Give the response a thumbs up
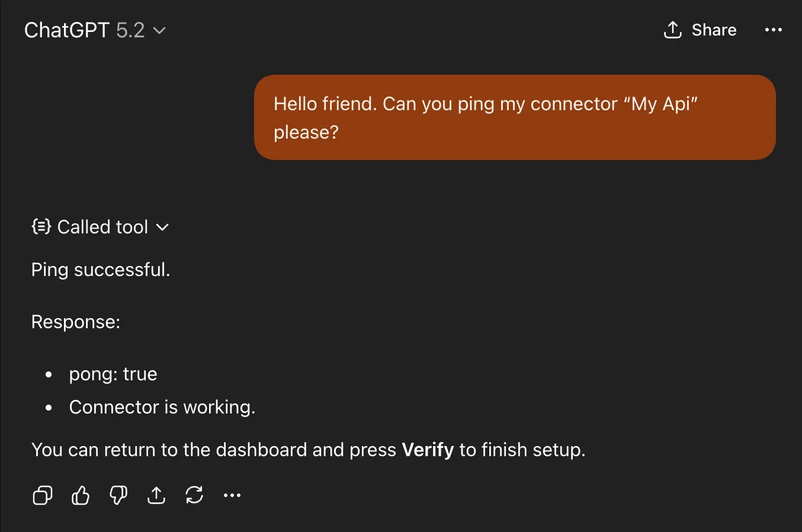Screen dimensions: 802x532 coord(81,495)
